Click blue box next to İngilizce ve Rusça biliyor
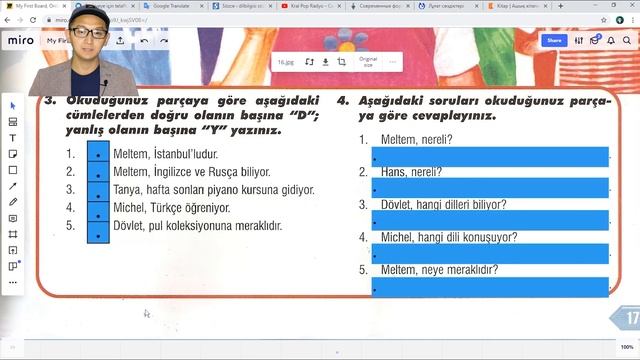 point(98,171)
